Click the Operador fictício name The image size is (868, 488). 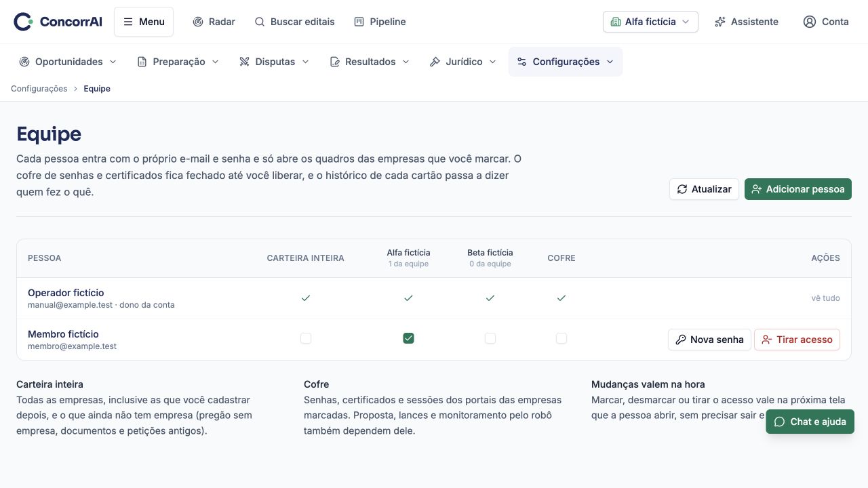pyautogui.click(x=66, y=293)
